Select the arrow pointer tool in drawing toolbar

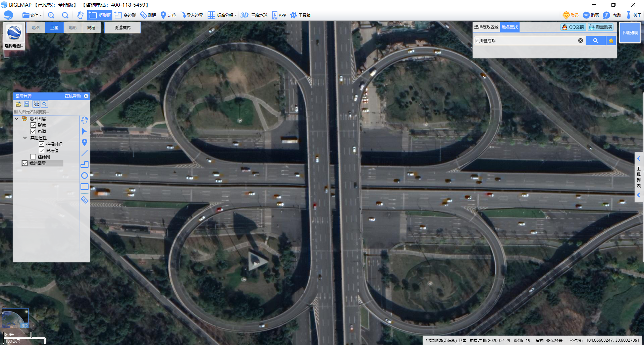[x=85, y=131]
